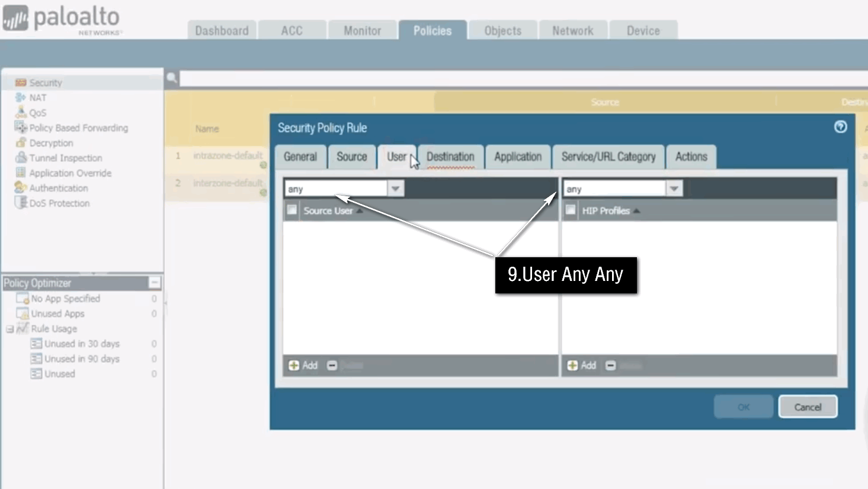Click the Decryption lock icon
This screenshot has height=489, width=868.
(21, 143)
